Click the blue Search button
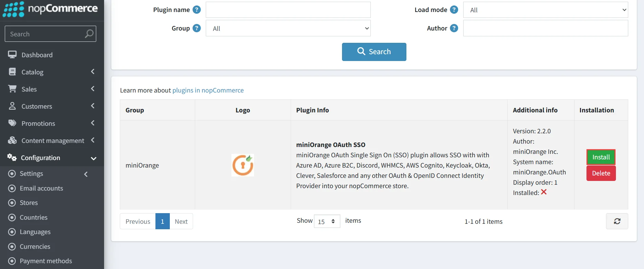The image size is (644, 269). pos(374,52)
